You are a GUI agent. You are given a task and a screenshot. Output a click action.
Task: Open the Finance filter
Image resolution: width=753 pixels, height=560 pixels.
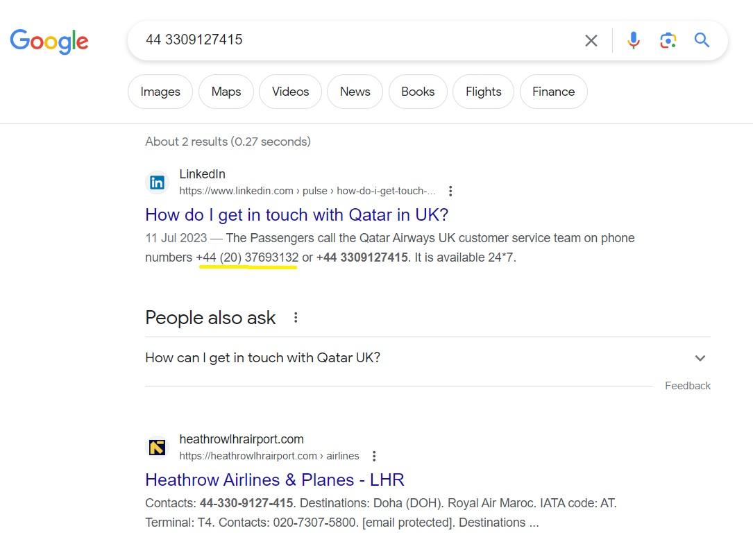(x=553, y=92)
